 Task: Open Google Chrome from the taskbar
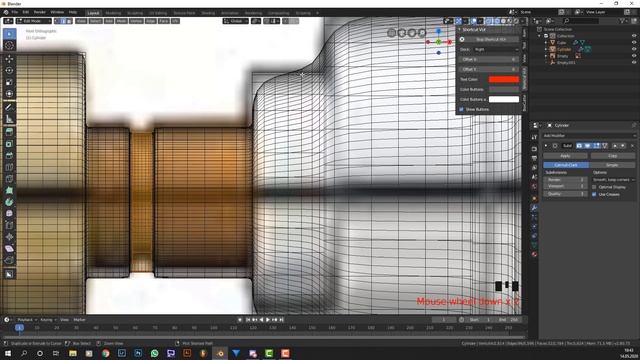click(105, 353)
